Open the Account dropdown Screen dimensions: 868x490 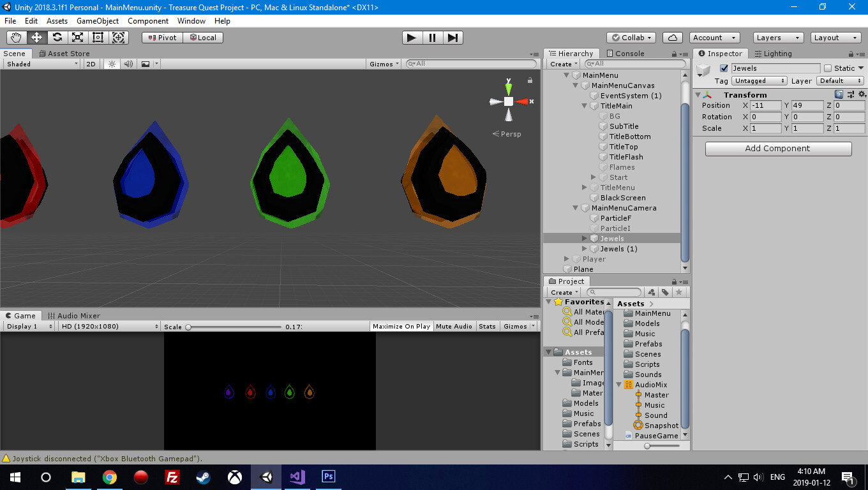[x=714, y=38]
